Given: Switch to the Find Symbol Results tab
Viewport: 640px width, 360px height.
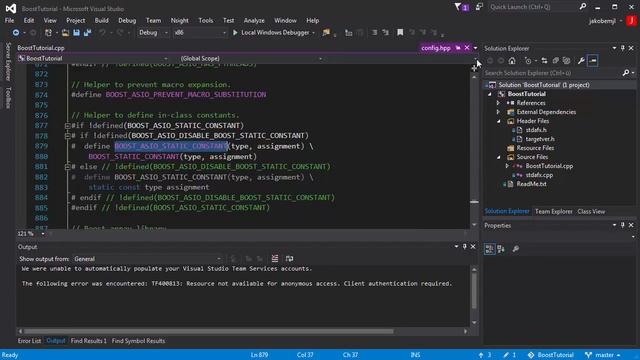Looking at the screenshot, I should pos(138,341).
